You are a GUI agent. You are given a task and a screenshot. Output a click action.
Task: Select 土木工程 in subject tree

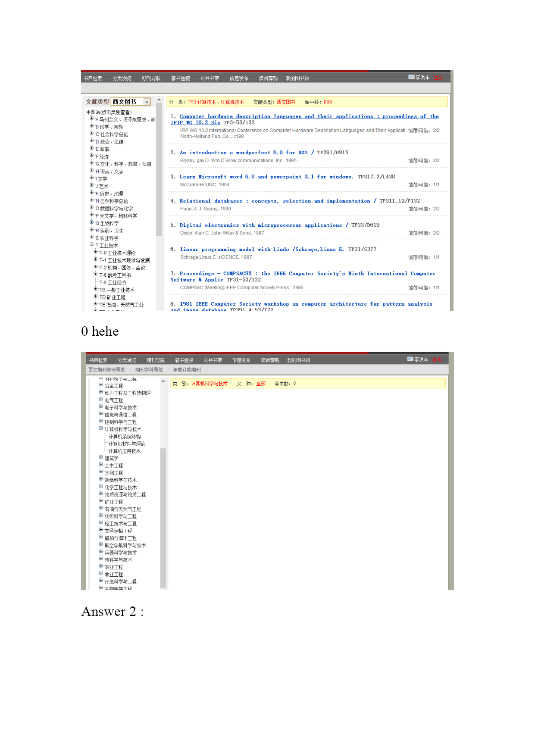pyautogui.click(x=114, y=466)
